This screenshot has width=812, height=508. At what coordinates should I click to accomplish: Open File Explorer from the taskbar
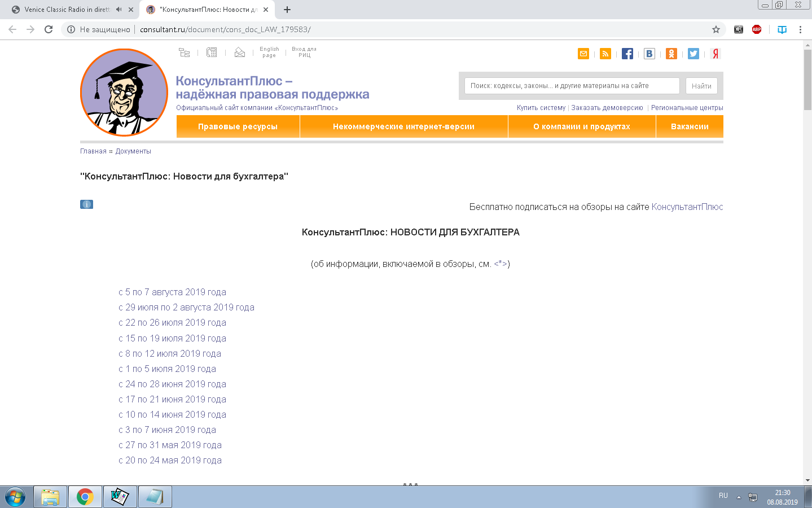[50, 497]
